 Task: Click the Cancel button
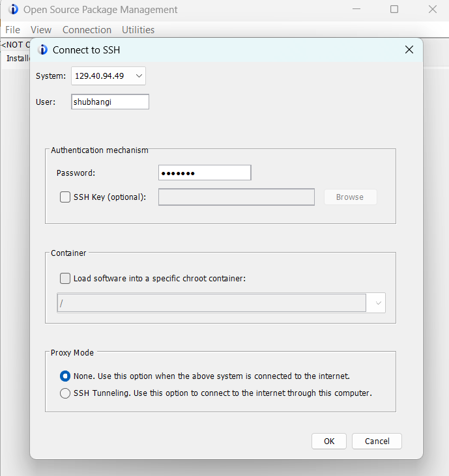coord(377,441)
